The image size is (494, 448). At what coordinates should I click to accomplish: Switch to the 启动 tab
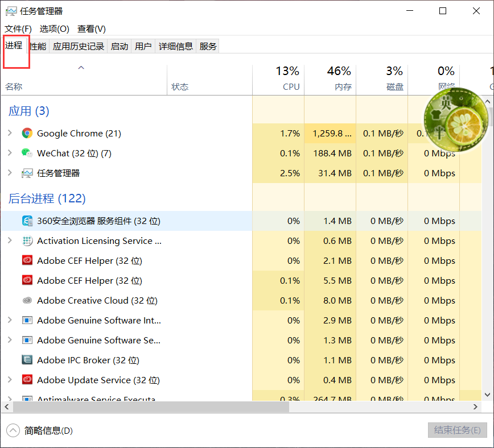click(119, 46)
